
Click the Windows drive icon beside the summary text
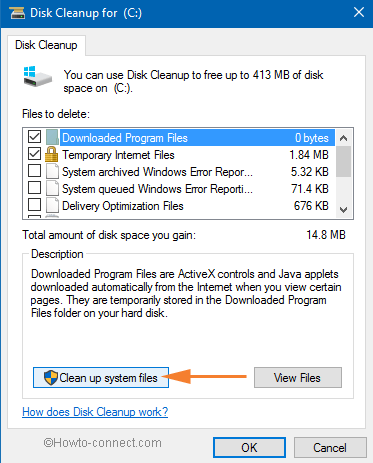click(37, 77)
